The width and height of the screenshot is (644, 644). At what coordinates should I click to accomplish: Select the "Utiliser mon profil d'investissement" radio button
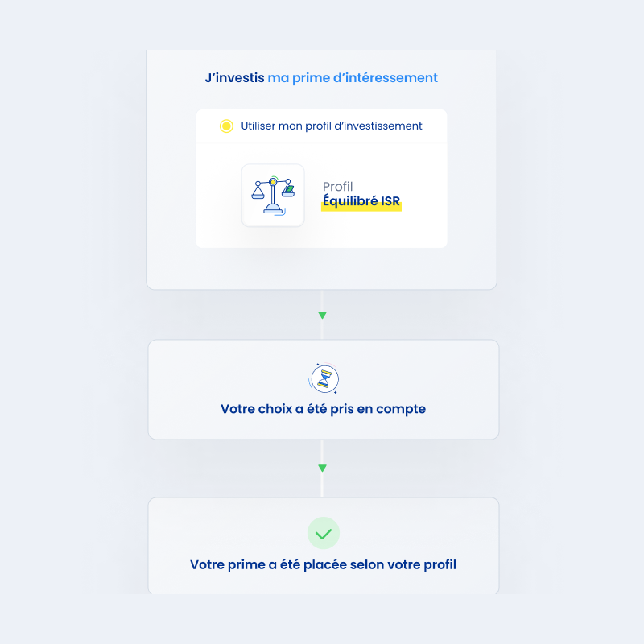(x=226, y=126)
